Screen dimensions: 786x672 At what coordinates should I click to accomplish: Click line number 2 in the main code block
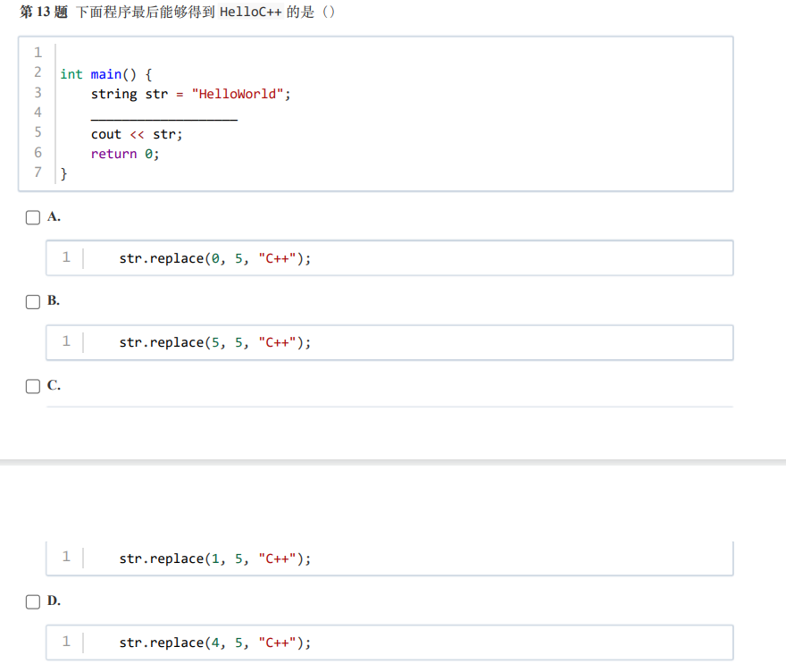tap(38, 74)
